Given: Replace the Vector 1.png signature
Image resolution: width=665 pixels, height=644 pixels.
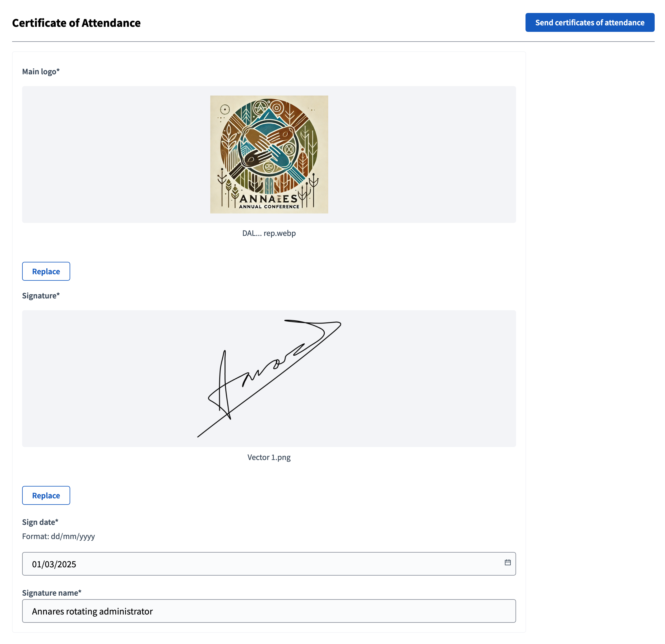Looking at the screenshot, I should 46,495.
